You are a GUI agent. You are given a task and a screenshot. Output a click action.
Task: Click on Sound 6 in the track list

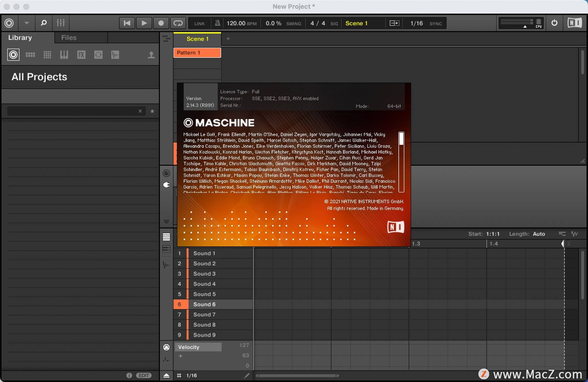point(205,304)
